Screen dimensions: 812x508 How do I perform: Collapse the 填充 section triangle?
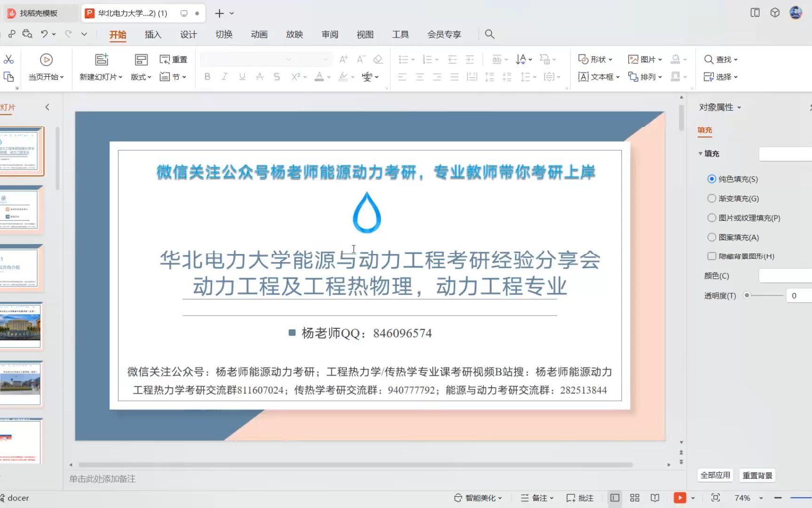[x=700, y=154]
